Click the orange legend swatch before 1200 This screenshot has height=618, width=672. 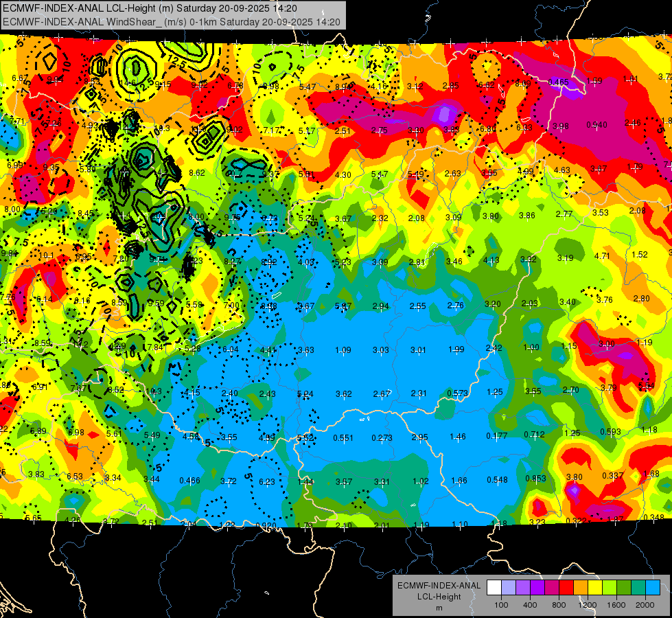(x=580, y=588)
